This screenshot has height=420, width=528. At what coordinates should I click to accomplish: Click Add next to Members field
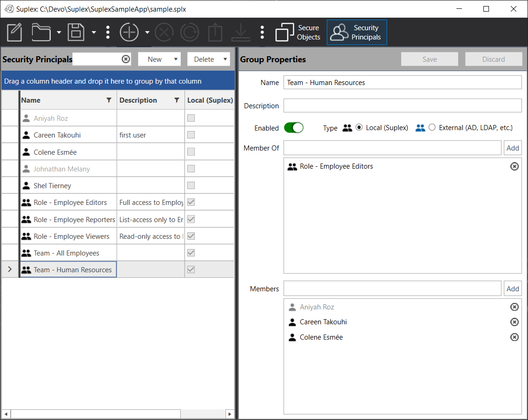coord(513,289)
